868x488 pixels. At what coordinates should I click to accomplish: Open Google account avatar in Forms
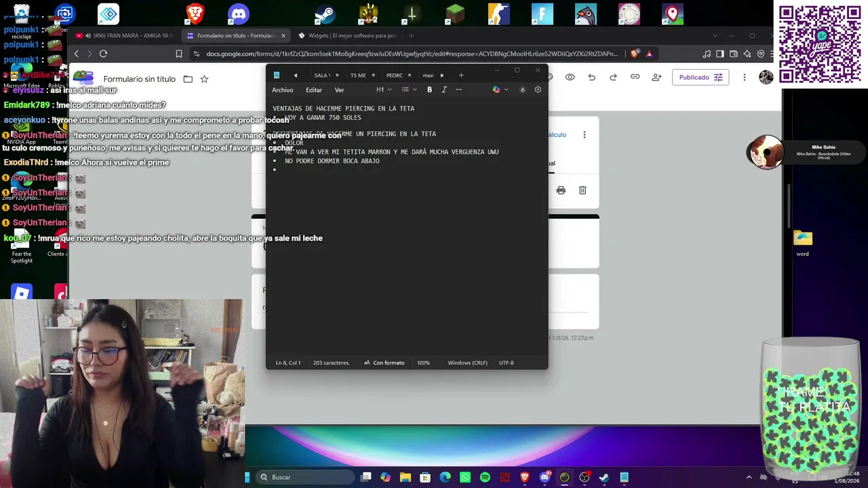766,77
